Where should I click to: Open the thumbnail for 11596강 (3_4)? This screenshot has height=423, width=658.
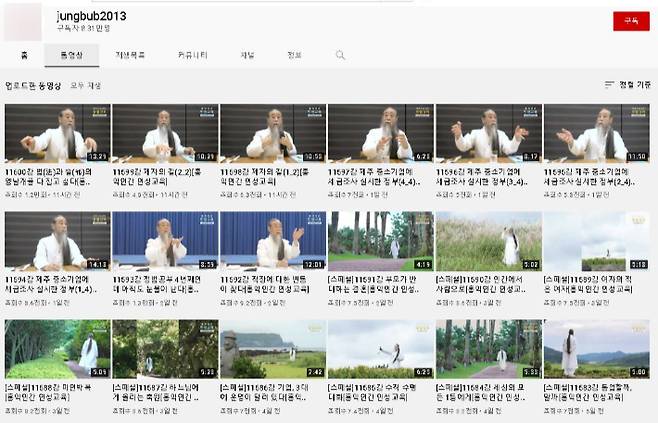[x=489, y=133]
